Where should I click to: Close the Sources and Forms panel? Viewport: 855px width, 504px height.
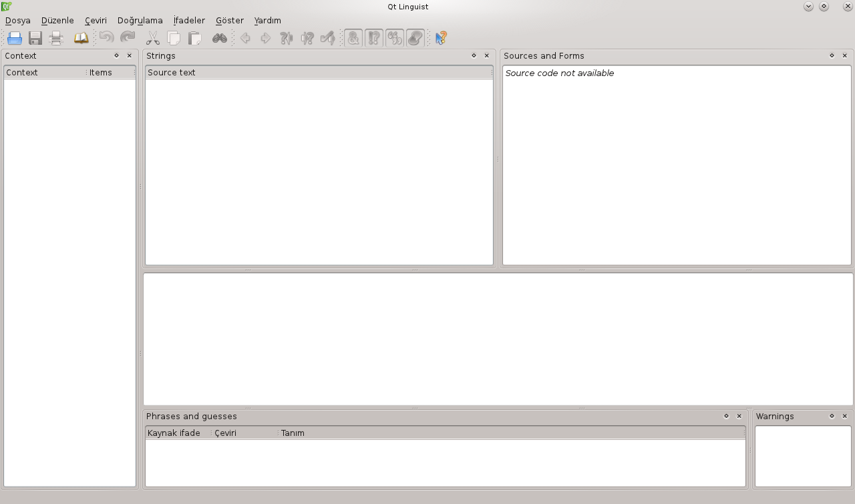(x=844, y=56)
